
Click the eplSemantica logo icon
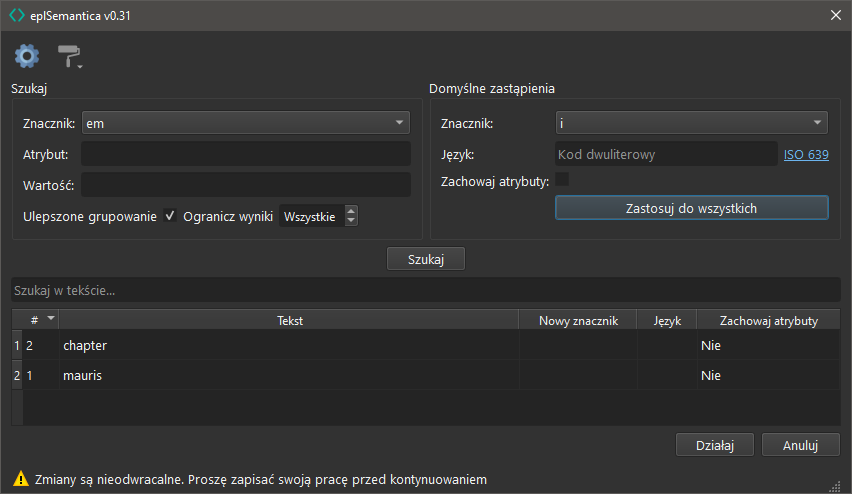(x=17, y=15)
